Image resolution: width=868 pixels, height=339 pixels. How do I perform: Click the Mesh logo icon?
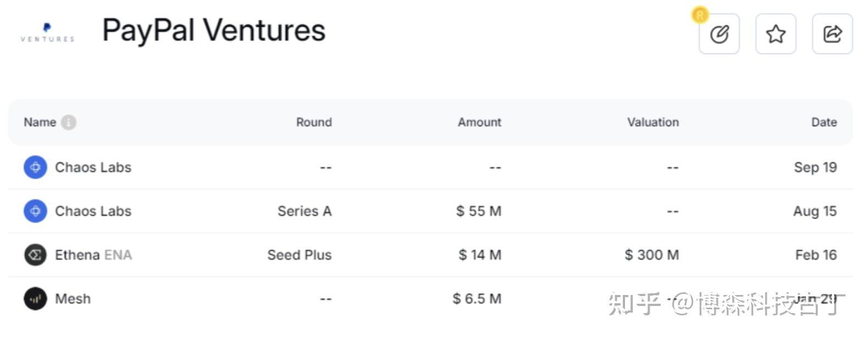(35, 299)
